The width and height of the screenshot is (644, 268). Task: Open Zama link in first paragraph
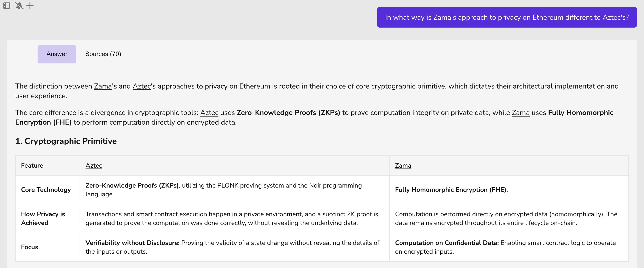click(x=103, y=86)
